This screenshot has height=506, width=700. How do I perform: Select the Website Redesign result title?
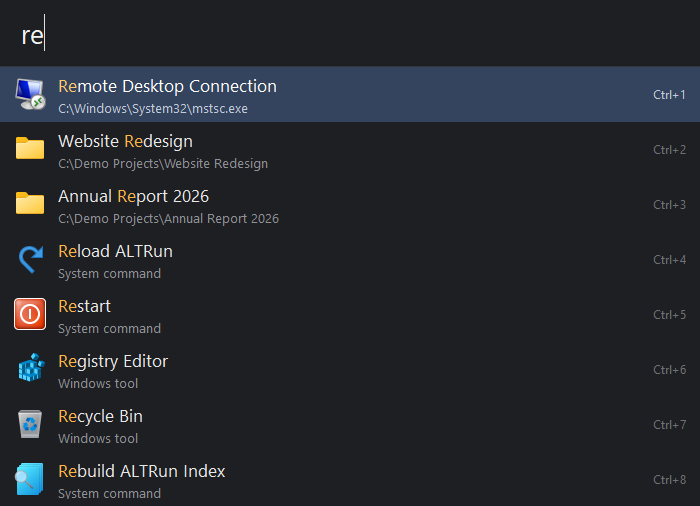[x=125, y=141]
